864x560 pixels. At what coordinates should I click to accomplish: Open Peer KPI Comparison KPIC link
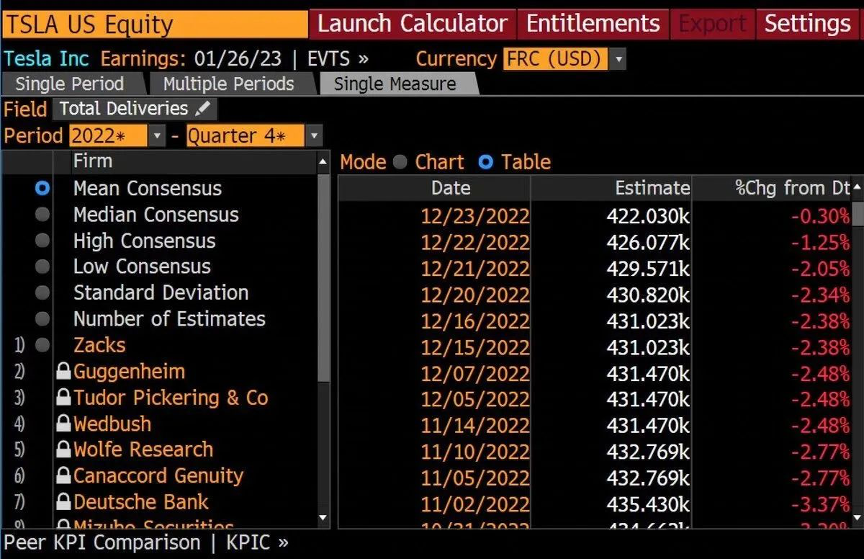(x=145, y=543)
